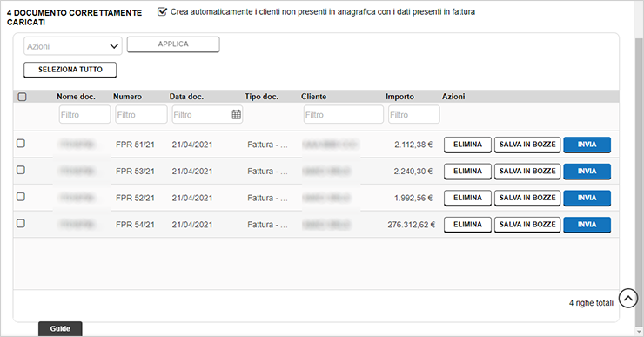Uncheck automatic client creation checkbox
The width and height of the screenshot is (644, 337).
pos(162,11)
